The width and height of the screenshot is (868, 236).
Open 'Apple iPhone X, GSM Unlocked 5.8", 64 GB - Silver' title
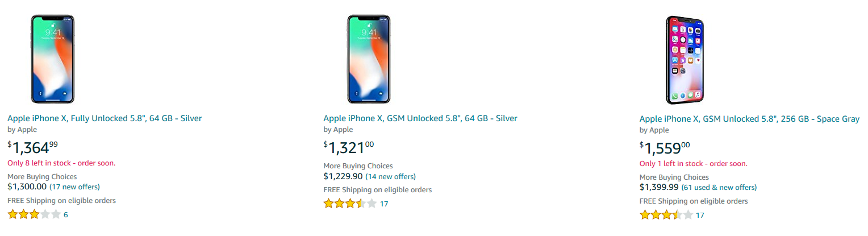(x=420, y=118)
